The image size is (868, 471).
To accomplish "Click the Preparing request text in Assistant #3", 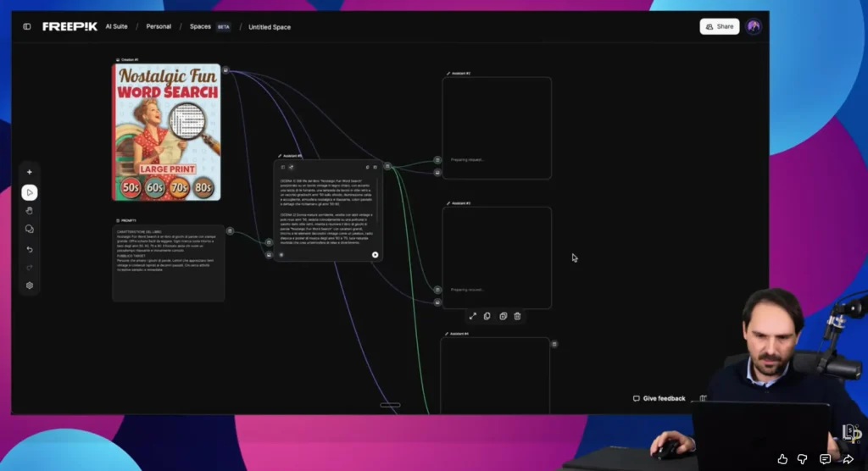I will (467, 290).
